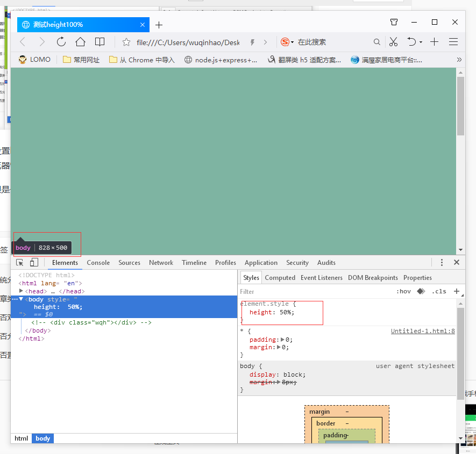Toggle the .cls class editor
The image size is (476, 454).
(439, 292)
